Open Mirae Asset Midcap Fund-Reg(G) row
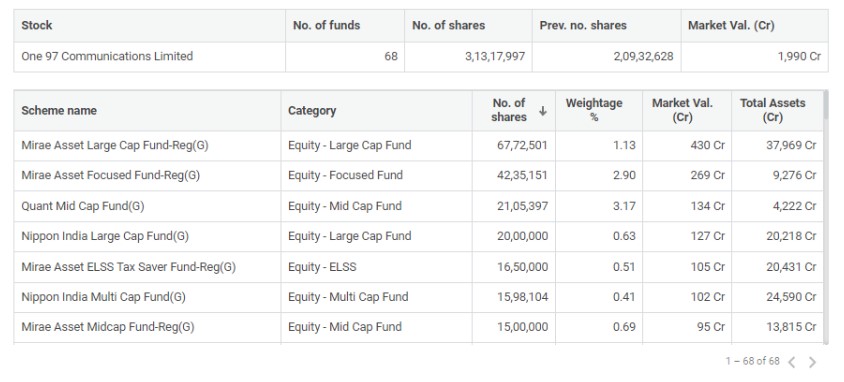 click(419, 327)
